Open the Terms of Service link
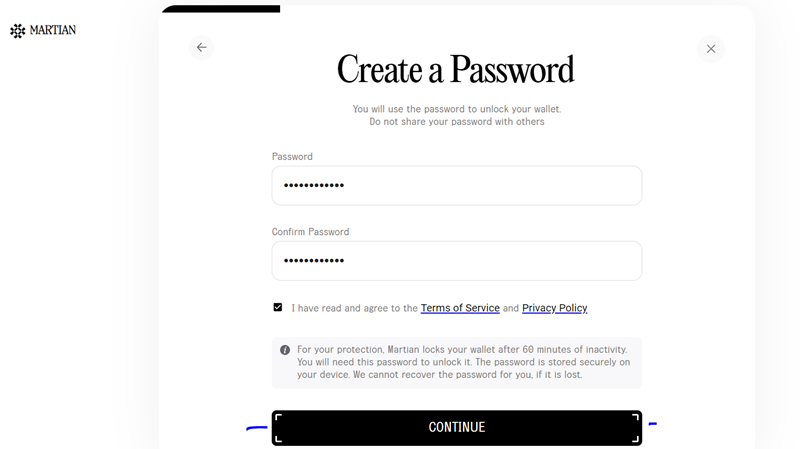The width and height of the screenshot is (811, 449). [x=460, y=308]
